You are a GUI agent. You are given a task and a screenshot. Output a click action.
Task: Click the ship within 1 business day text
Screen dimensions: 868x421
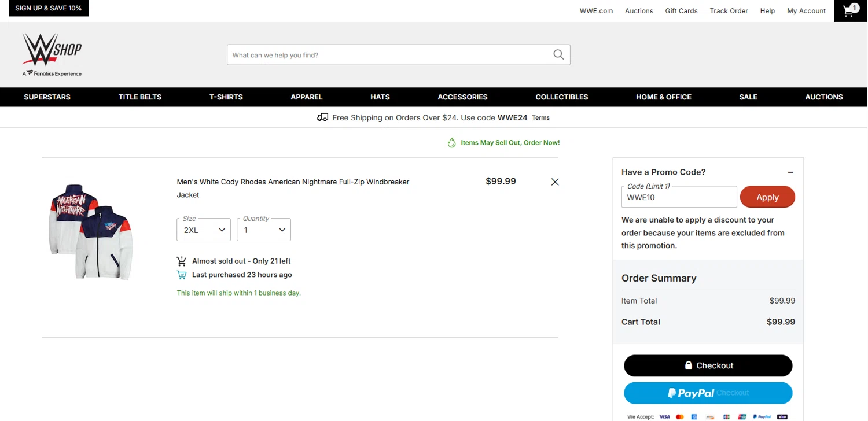(x=239, y=293)
